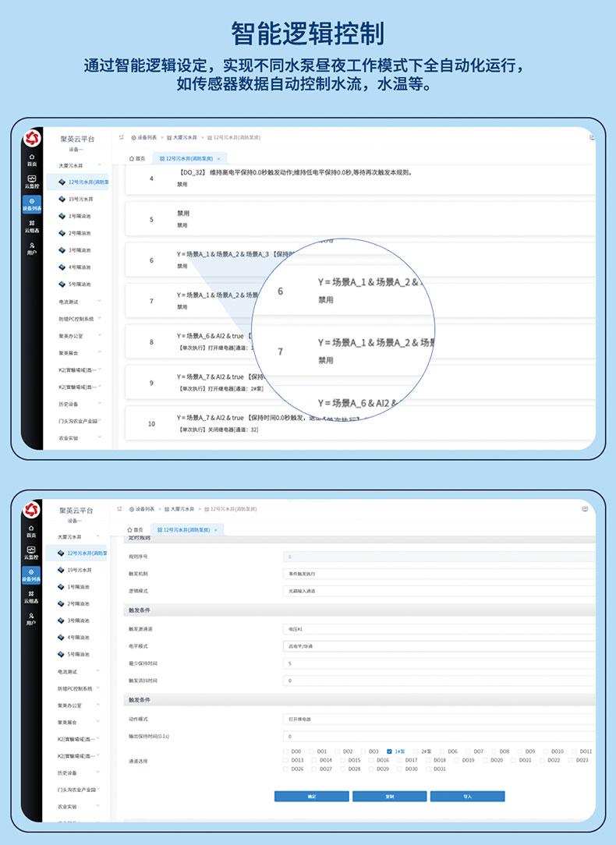Open 触发源通道 dropdown in lower screenshot
This screenshot has width=616, height=845.
(439, 629)
